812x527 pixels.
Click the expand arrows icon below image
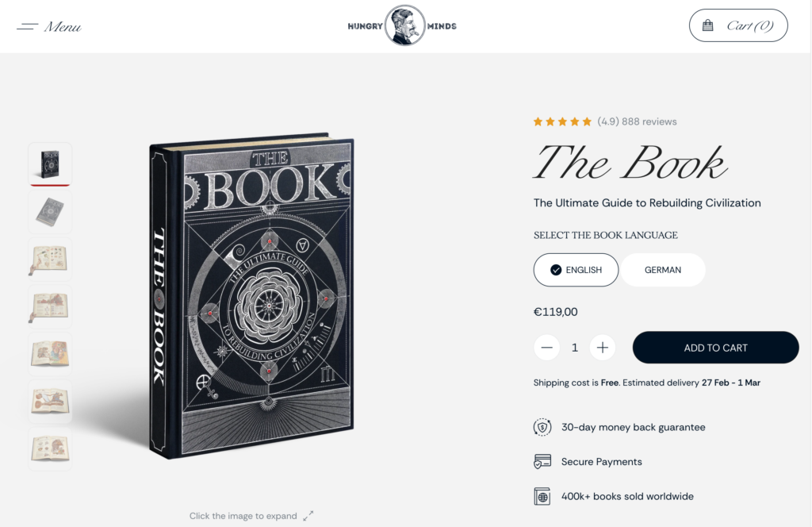[308, 516]
